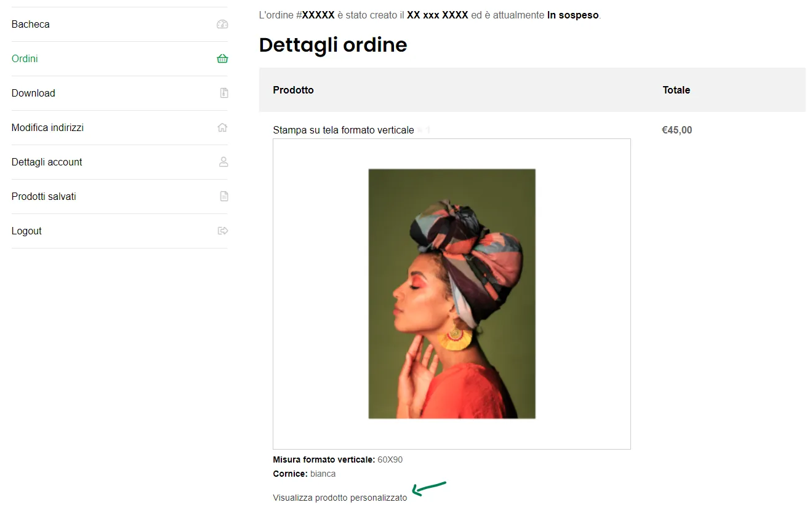The width and height of the screenshot is (812, 513).
Task: Click the house icon for Modifica indirizzi
Action: point(222,128)
